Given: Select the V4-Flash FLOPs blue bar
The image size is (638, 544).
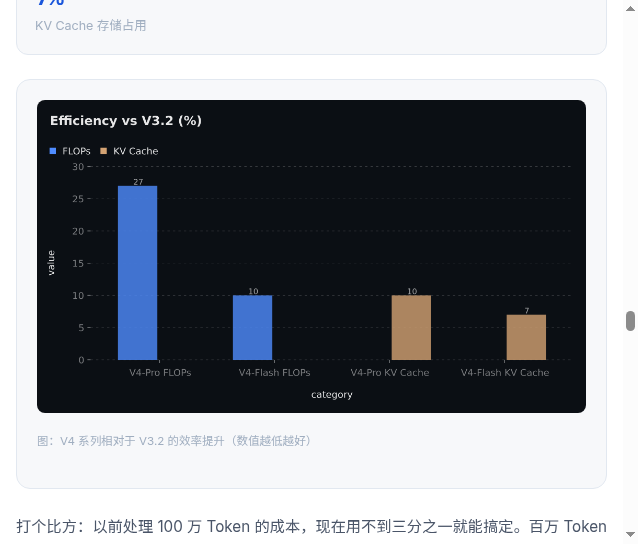Looking at the screenshot, I should click(252, 327).
